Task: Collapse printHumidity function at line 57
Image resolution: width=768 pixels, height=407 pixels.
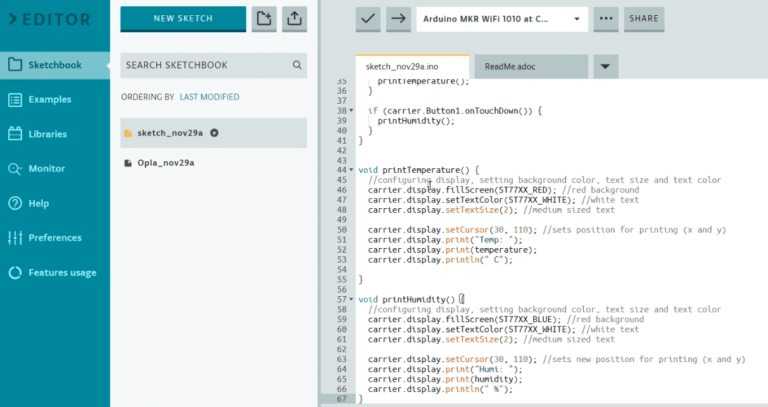Action: click(351, 299)
